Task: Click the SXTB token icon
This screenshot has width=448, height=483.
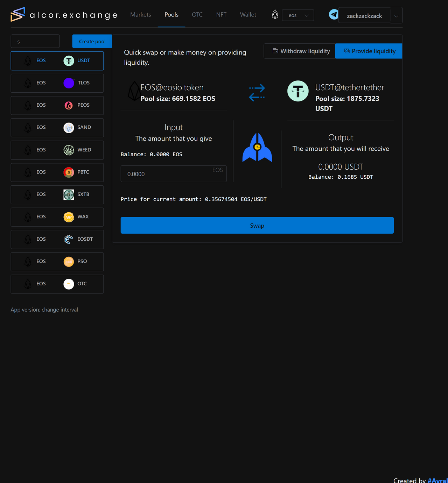Action: [x=69, y=194]
